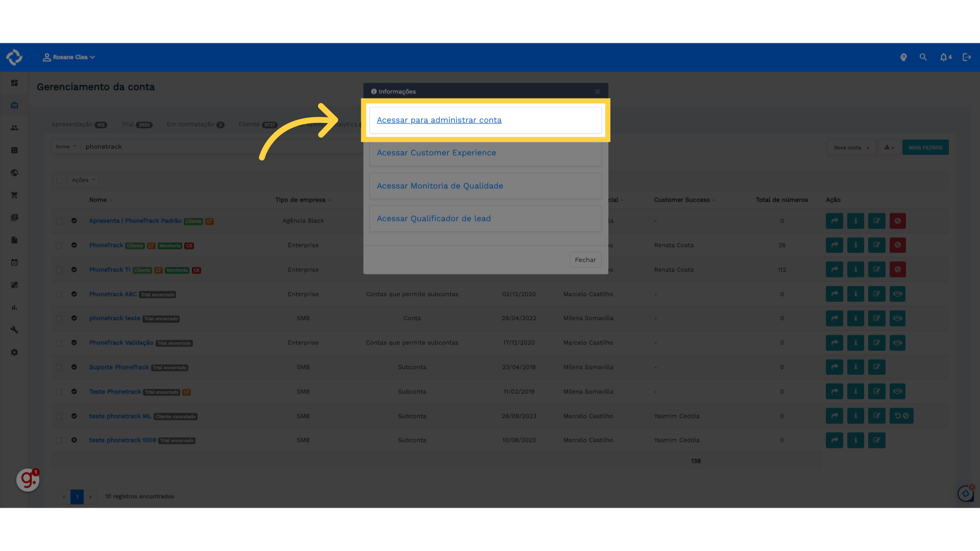The image size is (980, 551).
Task: Open the users icon in sidebar
Action: click(14, 128)
